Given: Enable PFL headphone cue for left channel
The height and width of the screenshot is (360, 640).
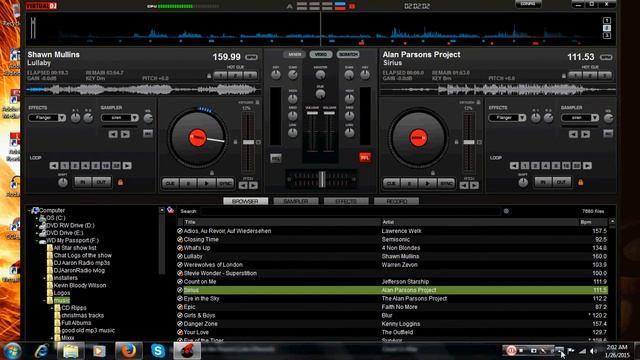Looking at the screenshot, I should click(276, 158).
